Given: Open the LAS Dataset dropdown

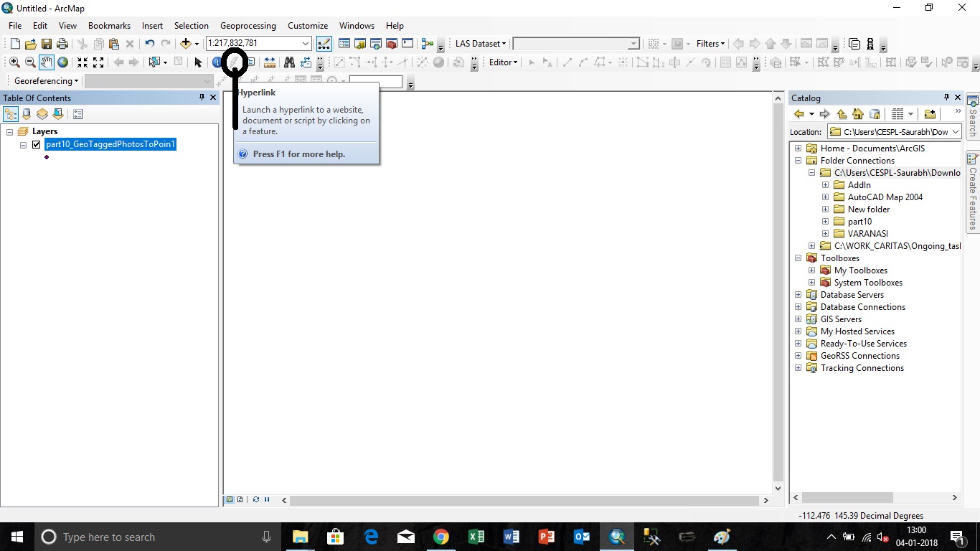Looking at the screenshot, I should click(x=480, y=44).
